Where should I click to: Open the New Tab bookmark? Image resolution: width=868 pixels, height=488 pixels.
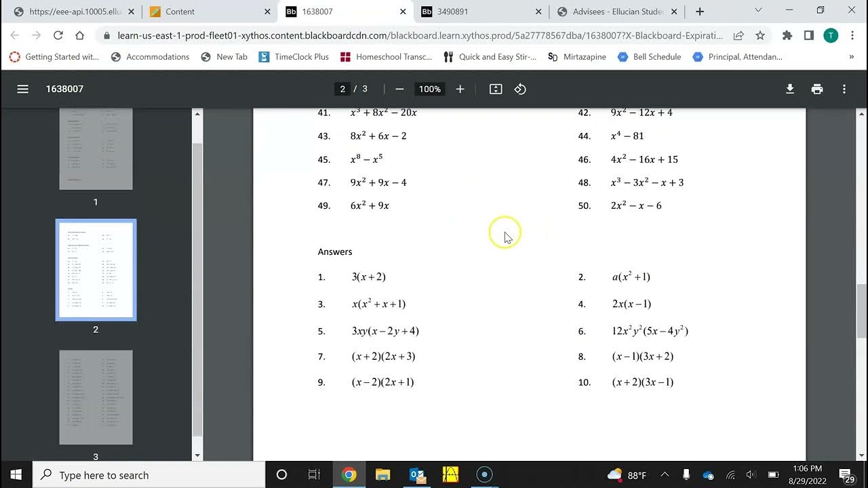coord(224,57)
